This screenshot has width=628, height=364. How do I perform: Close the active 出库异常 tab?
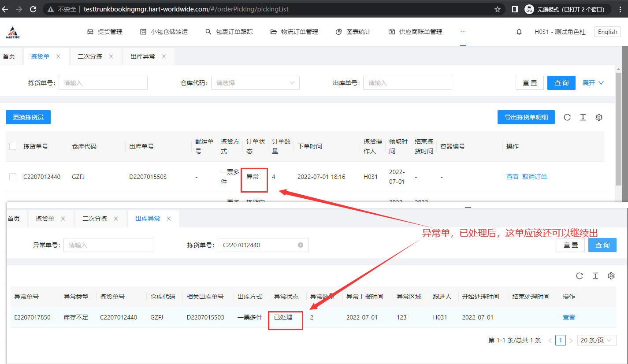(x=169, y=219)
